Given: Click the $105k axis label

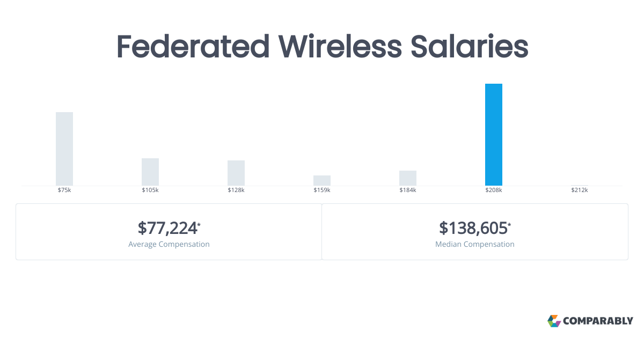Looking at the screenshot, I should [x=150, y=190].
